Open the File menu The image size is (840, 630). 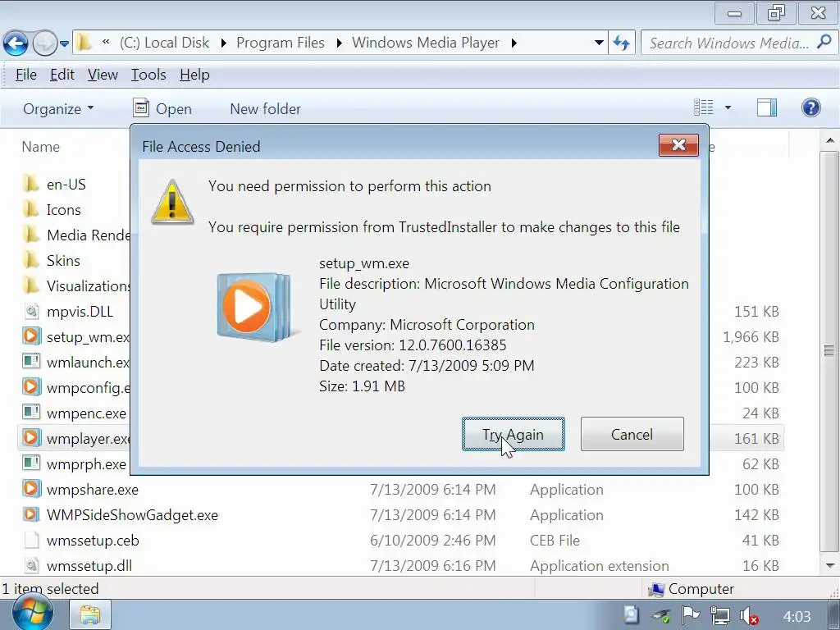25,75
